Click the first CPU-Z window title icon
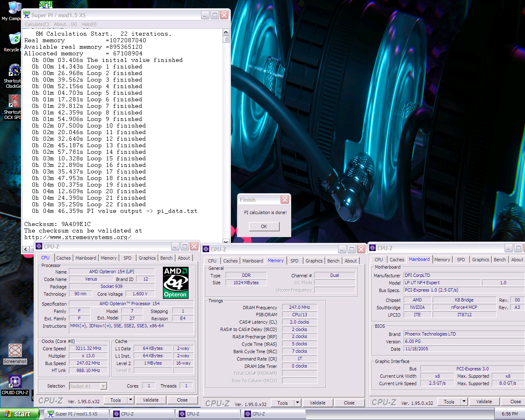Viewport: 525px width, 420px height. (39, 246)
